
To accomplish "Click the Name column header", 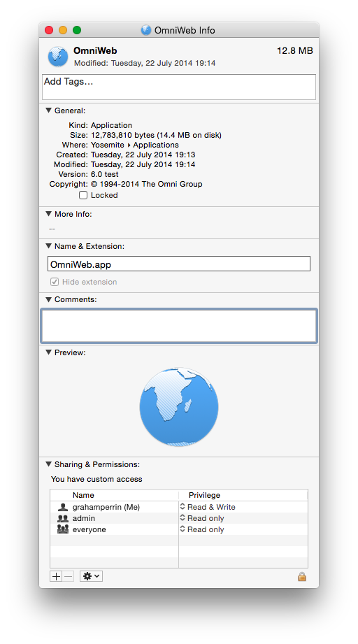I will (x=83, y=495).
